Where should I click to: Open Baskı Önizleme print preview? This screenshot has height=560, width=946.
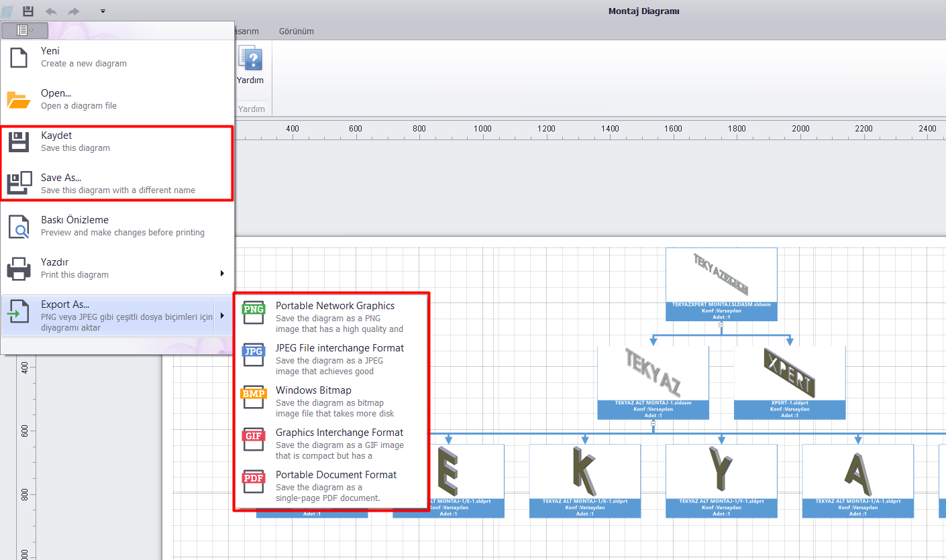[x=117, y=226]
